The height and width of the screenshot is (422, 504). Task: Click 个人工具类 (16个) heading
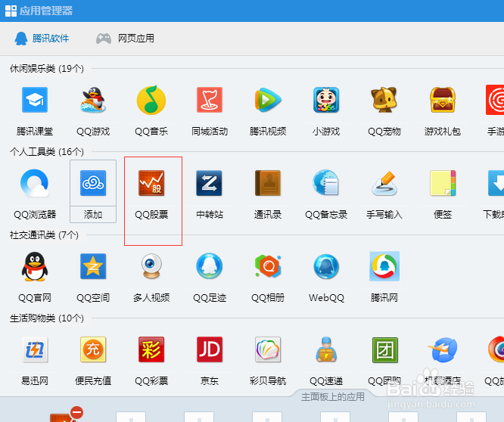pyautogui.click(x=47, y=151)
